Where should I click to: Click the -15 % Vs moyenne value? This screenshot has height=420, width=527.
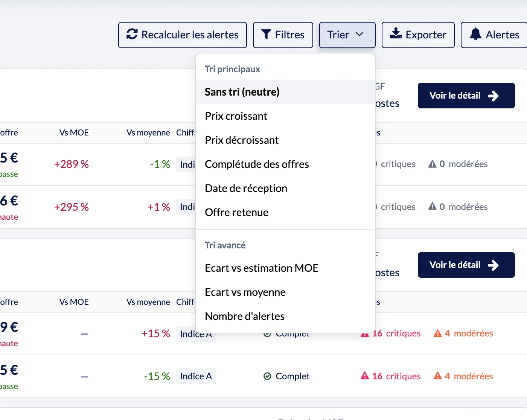pos(157,376)
